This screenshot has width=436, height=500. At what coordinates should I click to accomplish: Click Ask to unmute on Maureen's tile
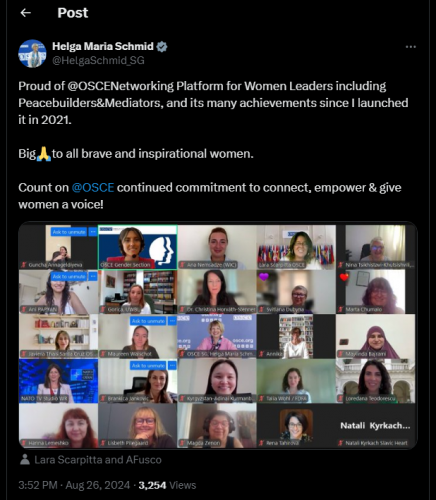pyautogui.click(x=148, y=321)
